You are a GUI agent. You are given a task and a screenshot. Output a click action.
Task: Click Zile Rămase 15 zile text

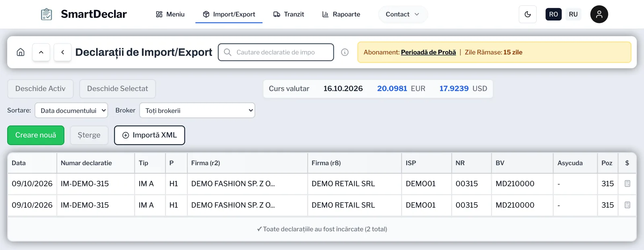(493, 52)
